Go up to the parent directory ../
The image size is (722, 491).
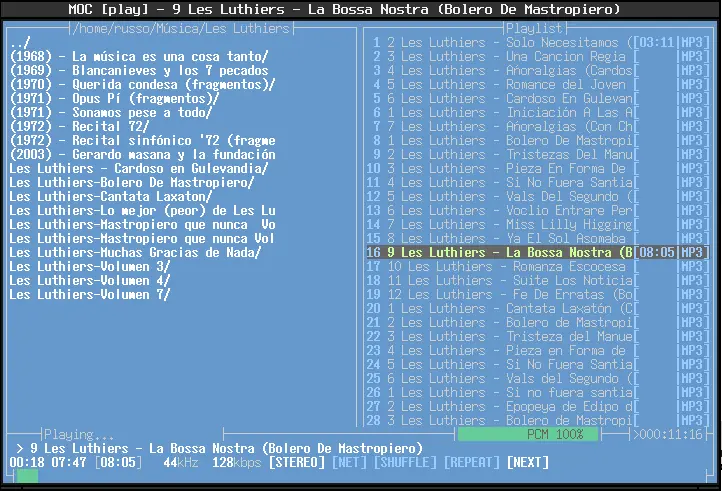pos(20,42)
